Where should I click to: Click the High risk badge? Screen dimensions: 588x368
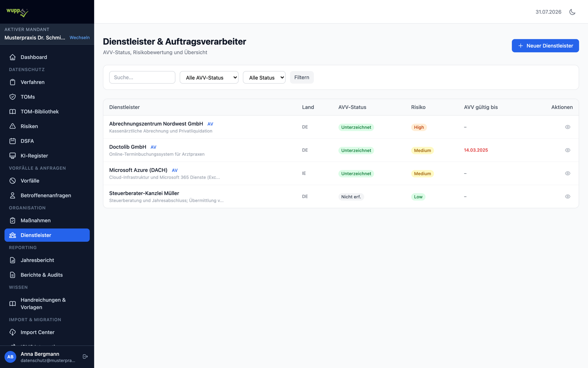(419, 127)
